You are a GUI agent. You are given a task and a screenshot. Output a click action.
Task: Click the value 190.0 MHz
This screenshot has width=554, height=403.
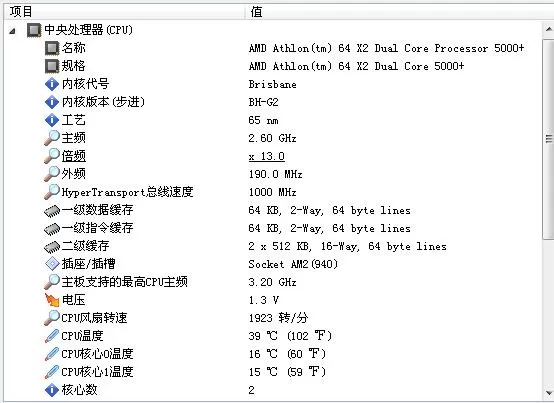click(275, 174)
